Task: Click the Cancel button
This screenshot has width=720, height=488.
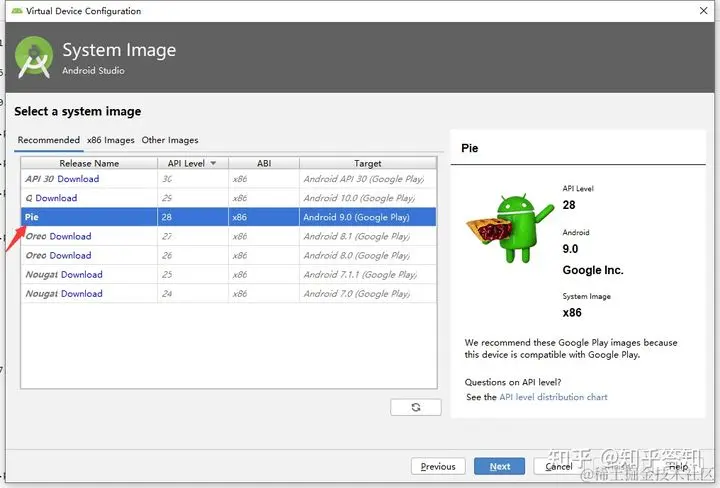Action: [x=559, y=466]
